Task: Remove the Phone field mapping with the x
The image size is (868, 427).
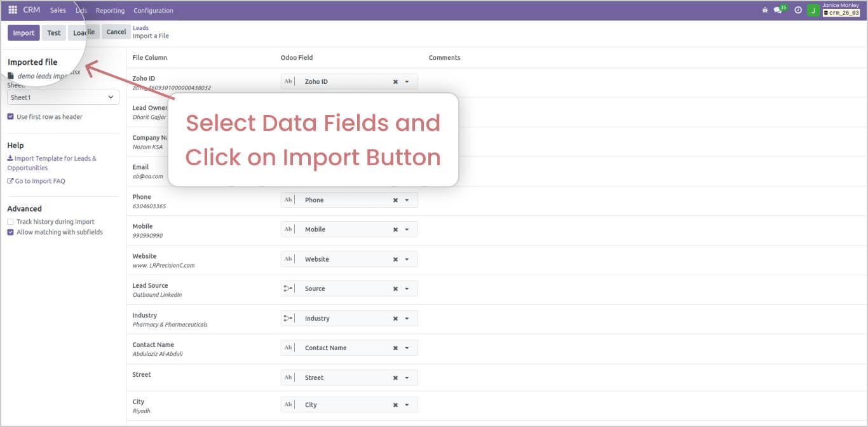Action: [x=395, y=200]
